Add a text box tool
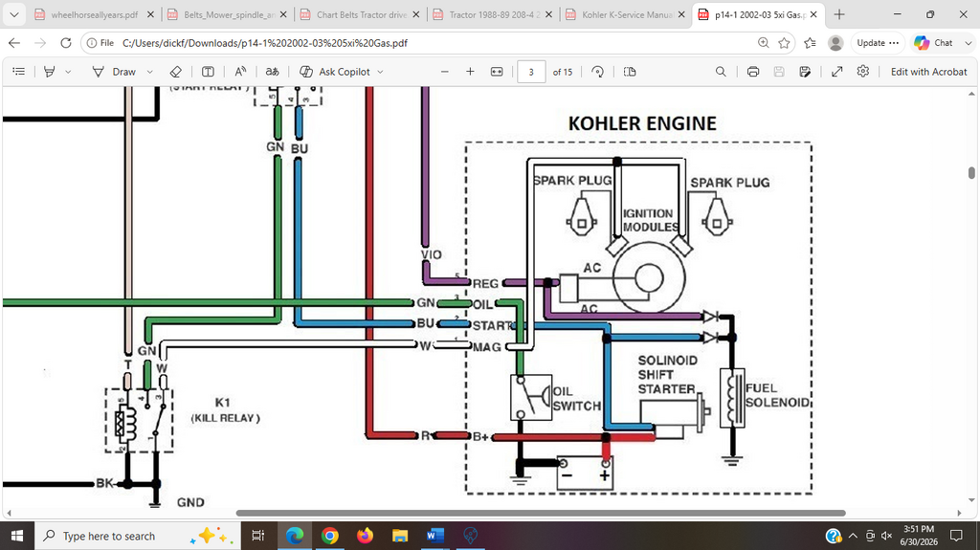This screenshot has width=980, height=550. [208, 72]
